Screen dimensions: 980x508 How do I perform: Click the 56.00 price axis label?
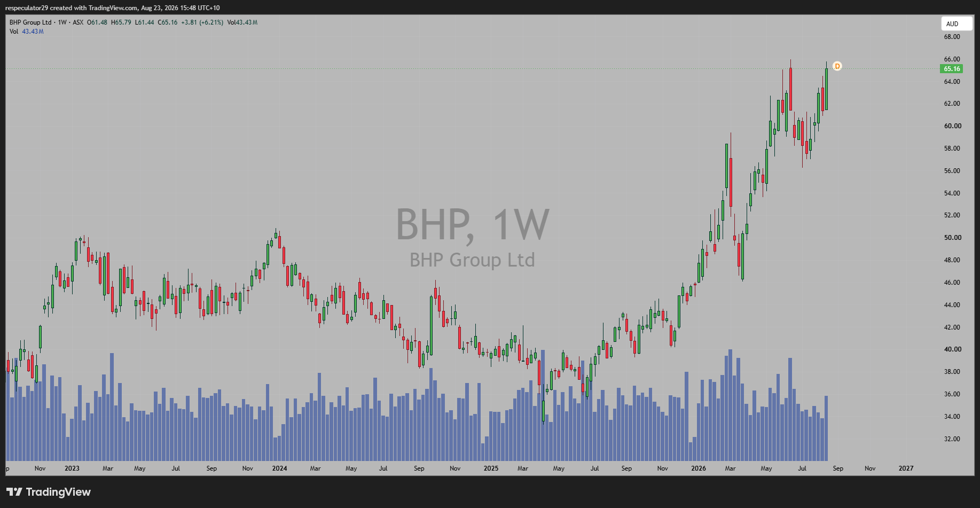(952, 171)
